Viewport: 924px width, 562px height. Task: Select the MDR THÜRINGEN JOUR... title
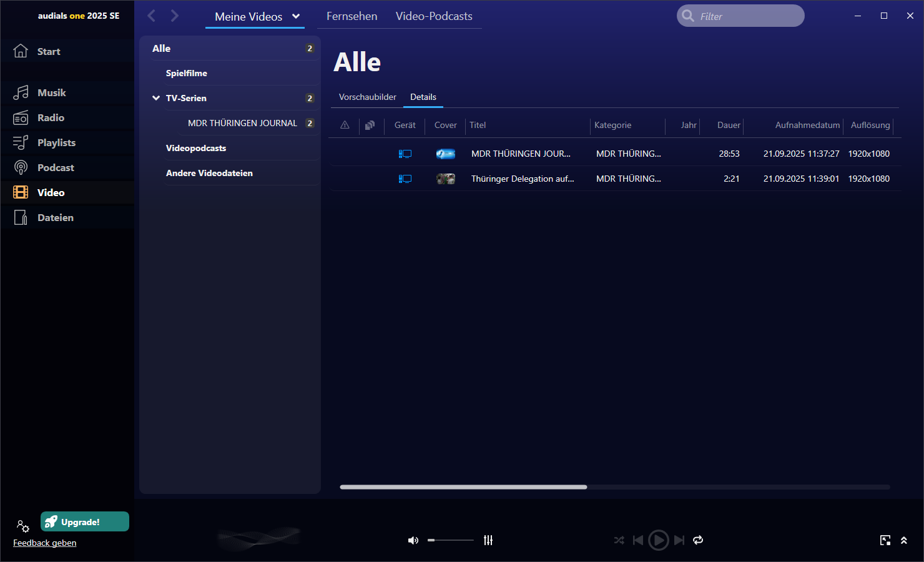(x=521, y=154)
